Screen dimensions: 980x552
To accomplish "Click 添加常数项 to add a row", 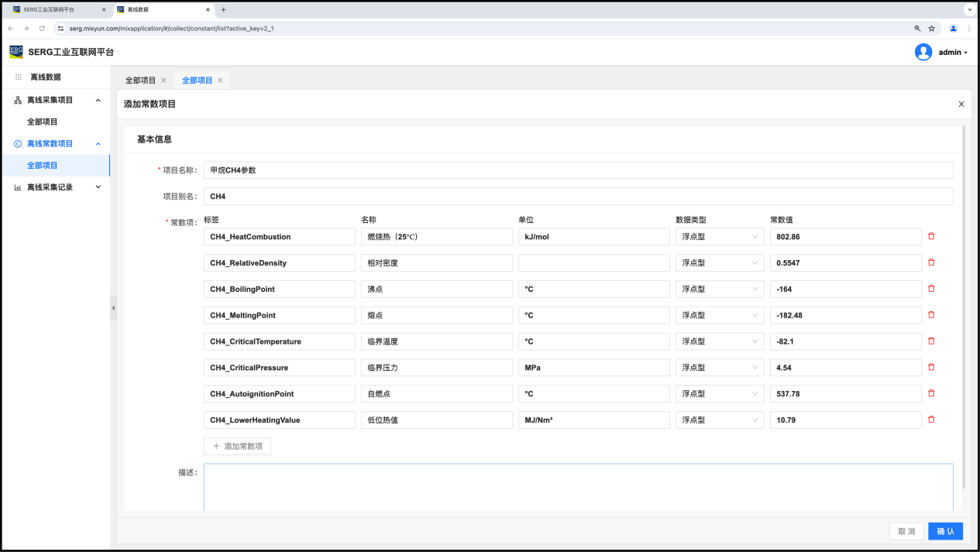I will pyautogui.click(x=237, y=446).
